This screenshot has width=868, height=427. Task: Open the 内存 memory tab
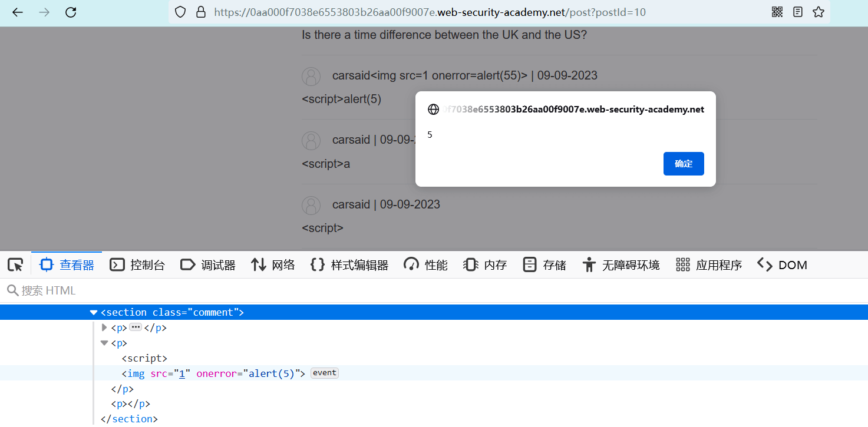[x=485, y=265]
